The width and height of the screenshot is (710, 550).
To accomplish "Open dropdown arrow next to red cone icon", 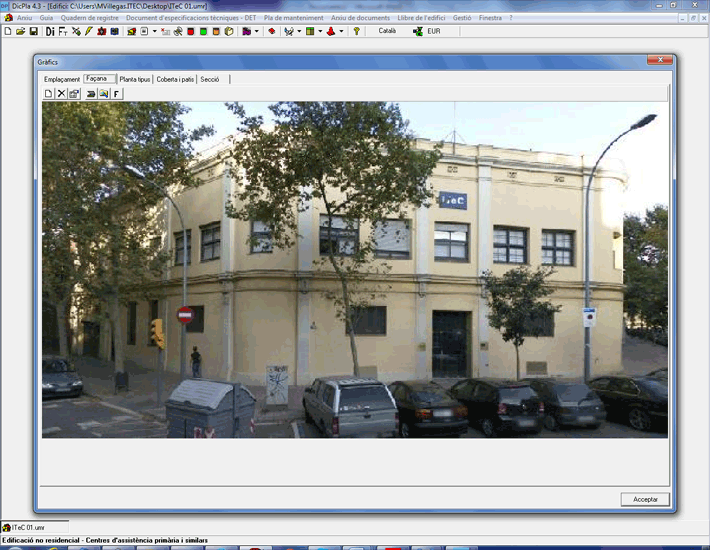I will (x=341, y=31).
